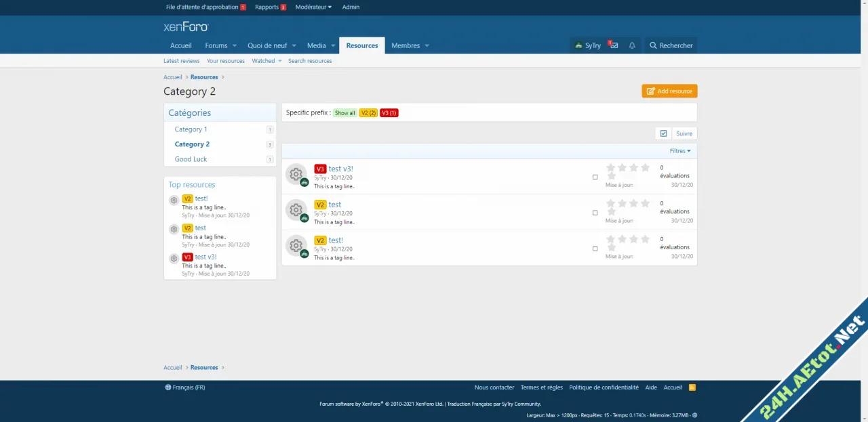The width and height of the screenshot is (868, 422).
Task: Click gear icon next to top resource 'test!'
Action: (x=174, y=200)
